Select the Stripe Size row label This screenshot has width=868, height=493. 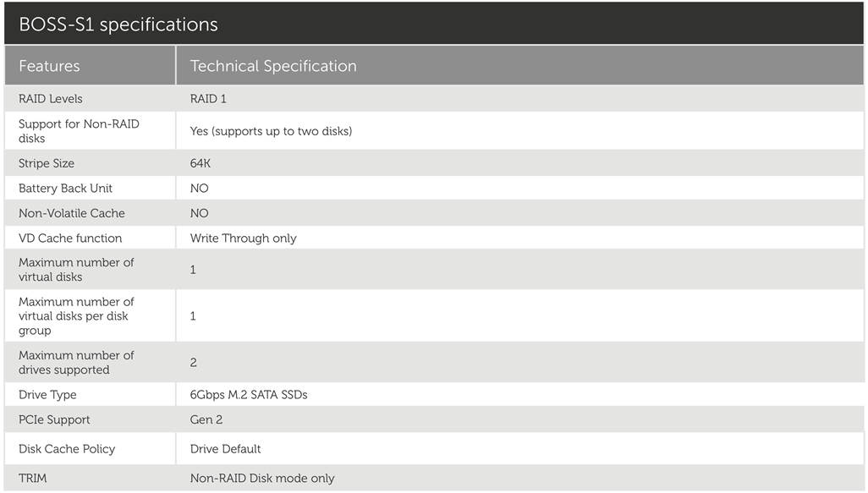[47, 163]
